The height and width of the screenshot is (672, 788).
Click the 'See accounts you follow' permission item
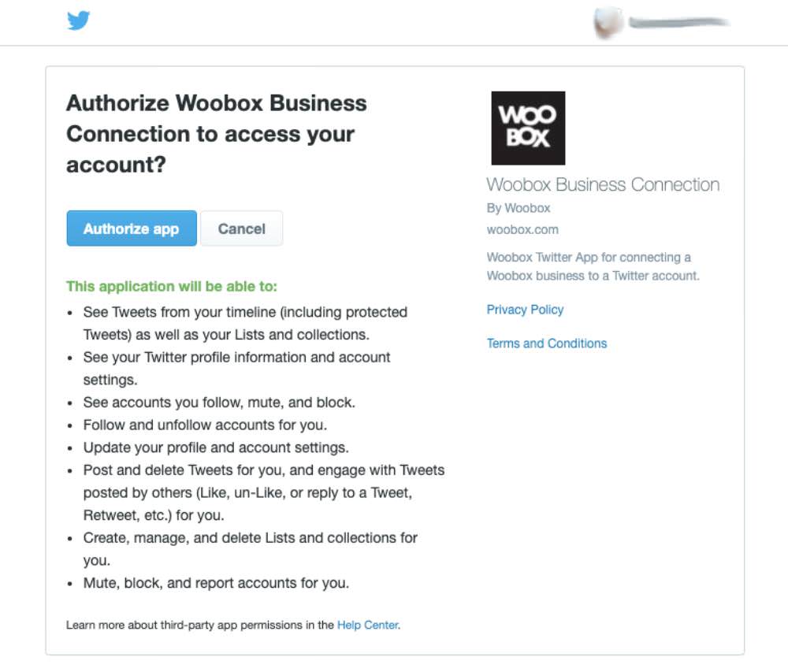pos(219,403)
